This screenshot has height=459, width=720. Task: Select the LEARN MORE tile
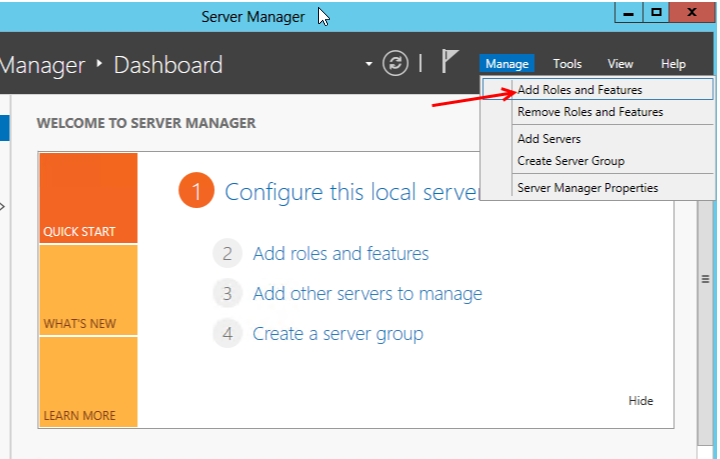click(88, 382)
